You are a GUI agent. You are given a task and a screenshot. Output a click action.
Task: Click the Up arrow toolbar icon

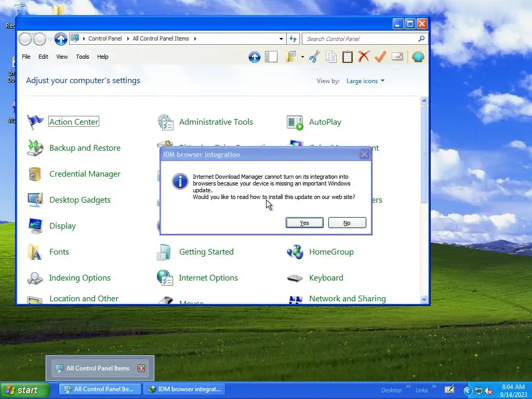pyautogui.click(x=255, y=57)
